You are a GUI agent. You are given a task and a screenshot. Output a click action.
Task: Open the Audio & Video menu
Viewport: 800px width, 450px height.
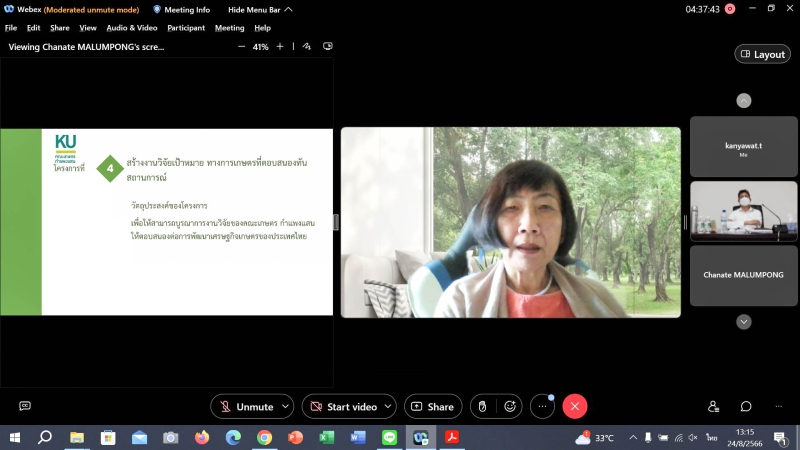(133, 28)
